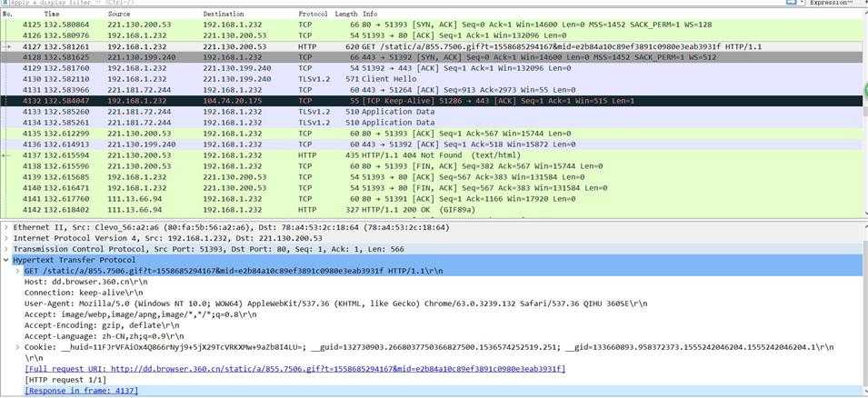This screenshot has width=868, height=398.
Task: Select packet 4125 SYN, ACK row
Action: pos(432,25)
